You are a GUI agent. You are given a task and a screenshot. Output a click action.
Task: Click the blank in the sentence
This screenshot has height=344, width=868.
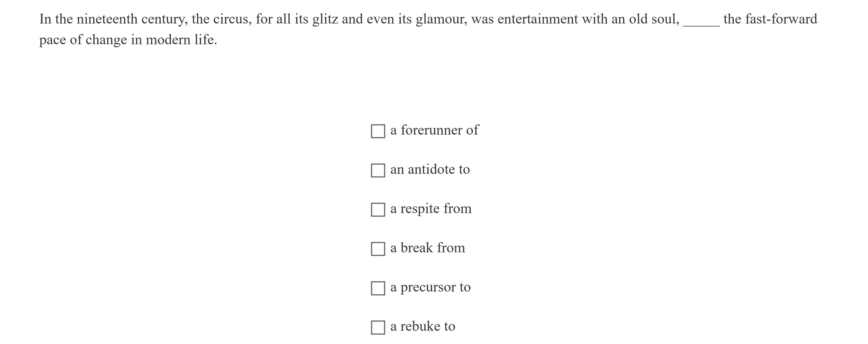(701, 20)
